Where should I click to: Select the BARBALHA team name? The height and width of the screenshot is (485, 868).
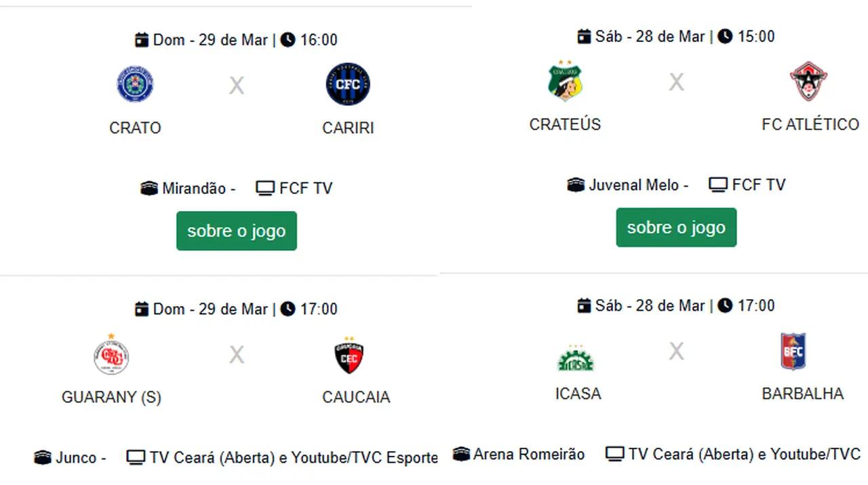coord(802,393)
